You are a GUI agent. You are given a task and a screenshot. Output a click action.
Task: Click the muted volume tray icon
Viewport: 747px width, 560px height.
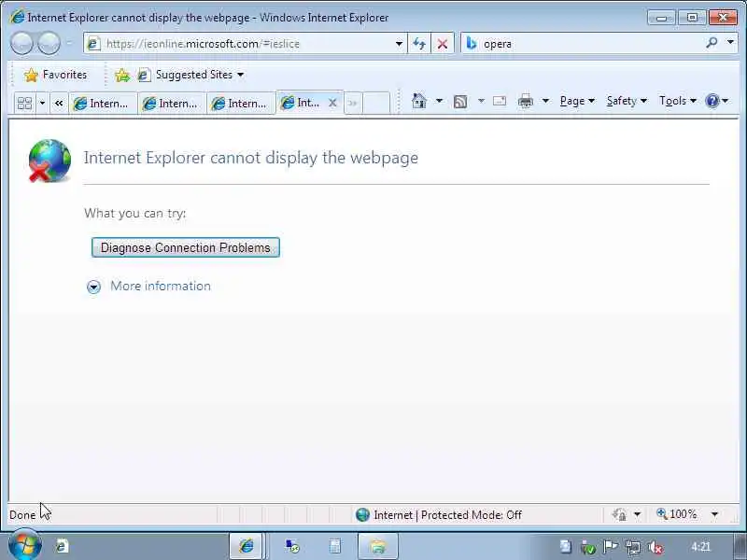tap(655, 548)
